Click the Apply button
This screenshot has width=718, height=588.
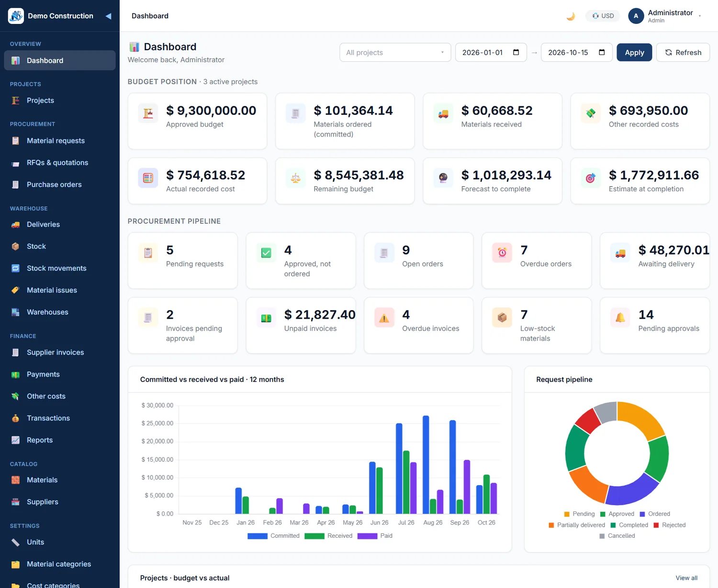pos(634,53)
